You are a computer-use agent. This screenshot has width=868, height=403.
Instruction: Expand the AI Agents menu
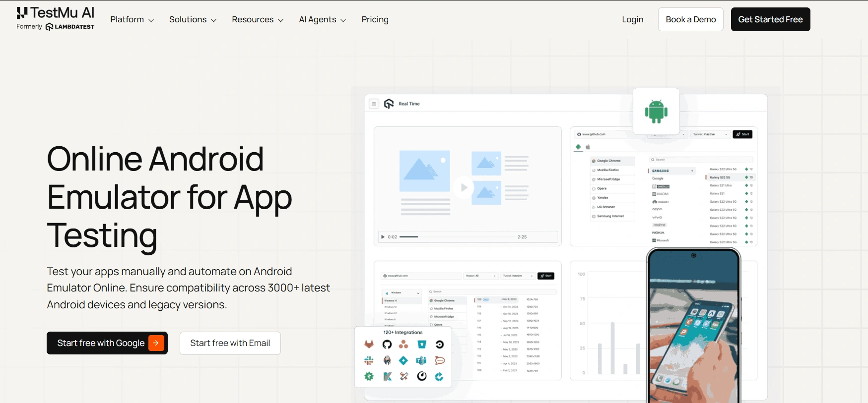click(322, 19)
